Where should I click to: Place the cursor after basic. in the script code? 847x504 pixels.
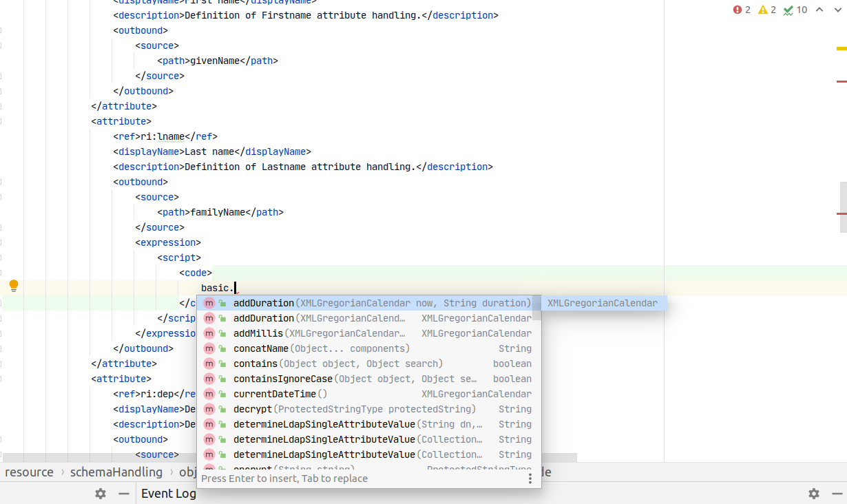click(234, 287)
